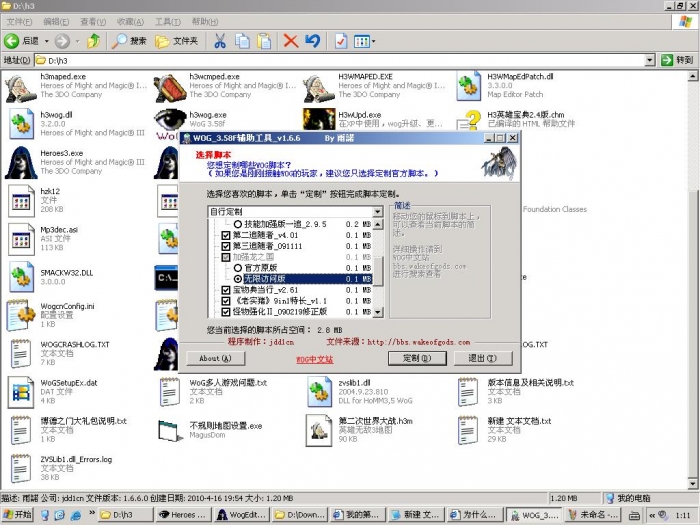Image resolution: width=700 pixels, height=525 pixels.
Task: Open the WOG中文站 link
Action: (315, 359)
